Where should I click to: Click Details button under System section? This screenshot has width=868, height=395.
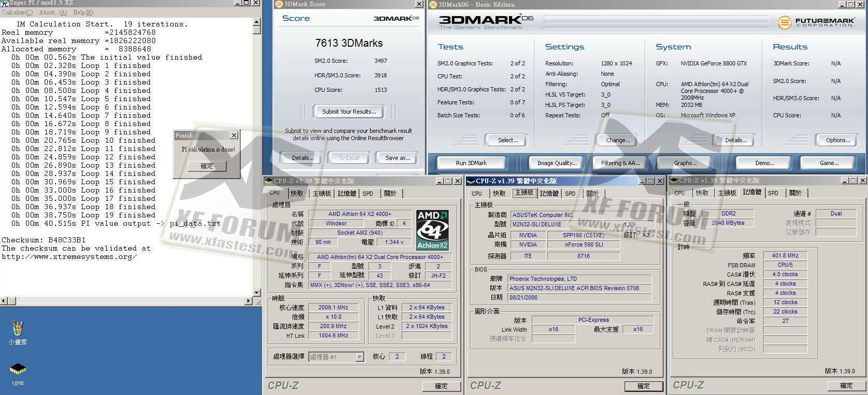pyautogui.click(x=736, y=140)
